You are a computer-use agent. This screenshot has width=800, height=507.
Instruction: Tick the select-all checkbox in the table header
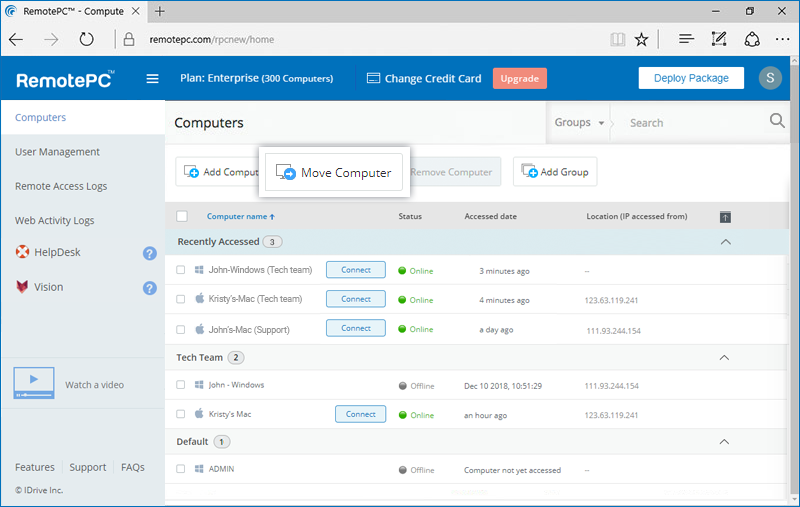pyautogui.click(x=182, y=216)
